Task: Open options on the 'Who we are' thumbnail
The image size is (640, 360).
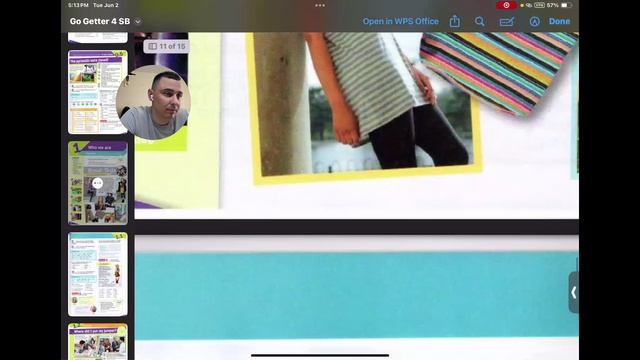Action: click(x=98, y=183)
